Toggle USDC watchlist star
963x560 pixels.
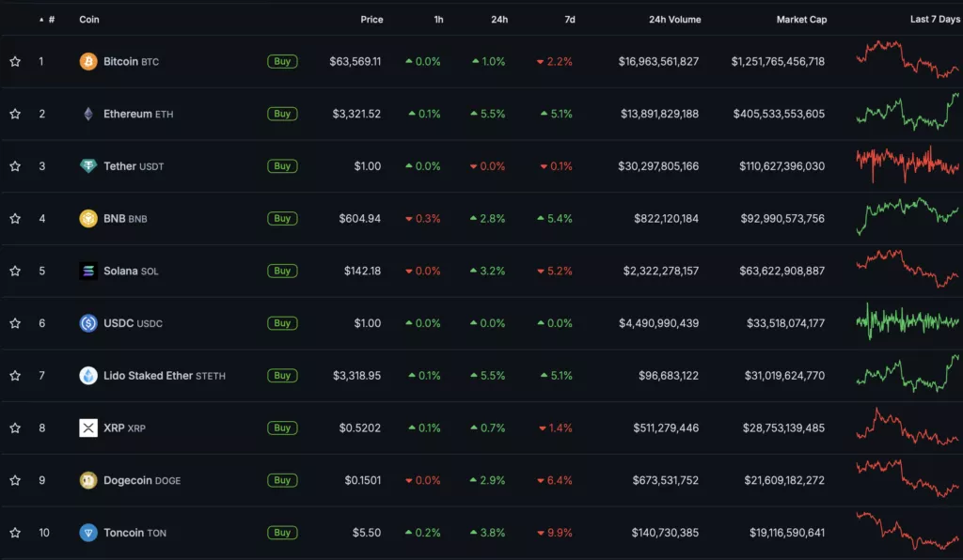(x=15, y=322)
